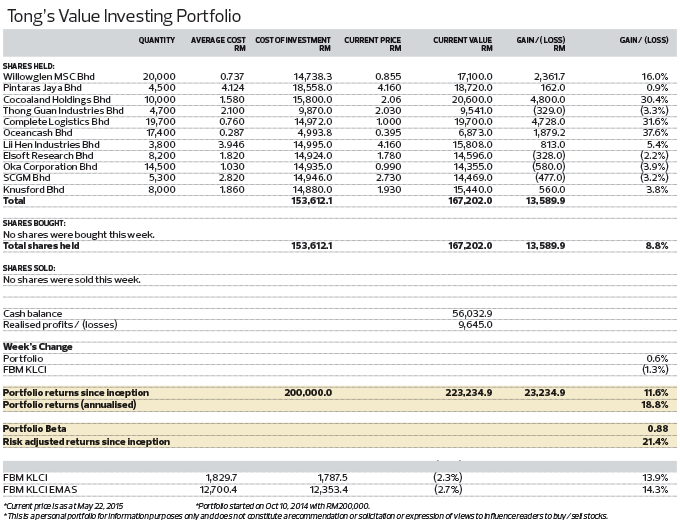Click inception current value 223,234.9
This screenshot has height=528, width=680.
469,393
